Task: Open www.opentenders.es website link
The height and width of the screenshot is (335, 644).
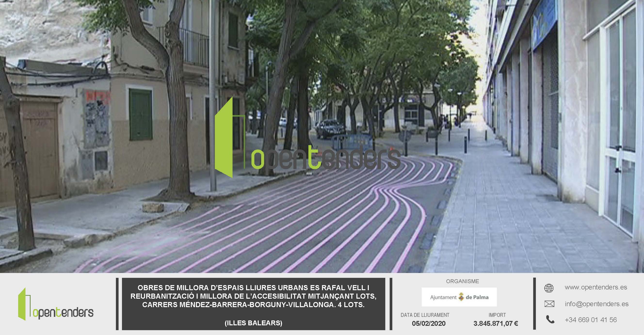Action: [x=596, y=287]
